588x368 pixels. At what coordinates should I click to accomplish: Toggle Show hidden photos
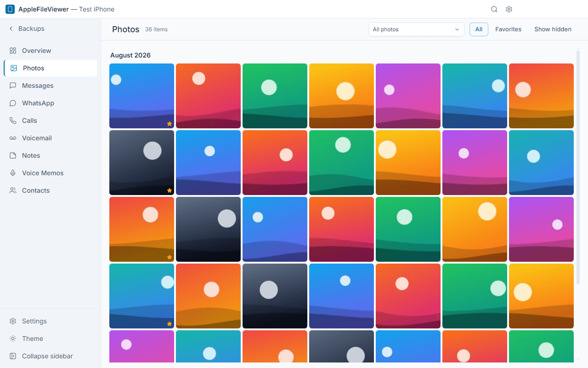553,29
